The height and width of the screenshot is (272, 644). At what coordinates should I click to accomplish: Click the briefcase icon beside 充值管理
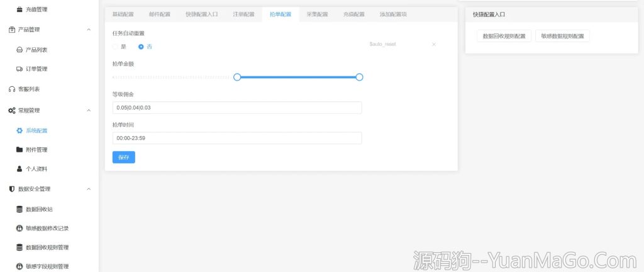[19, 9]
